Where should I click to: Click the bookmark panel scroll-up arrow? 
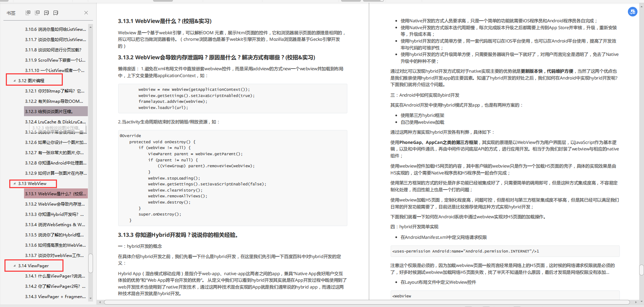(91, 27)
